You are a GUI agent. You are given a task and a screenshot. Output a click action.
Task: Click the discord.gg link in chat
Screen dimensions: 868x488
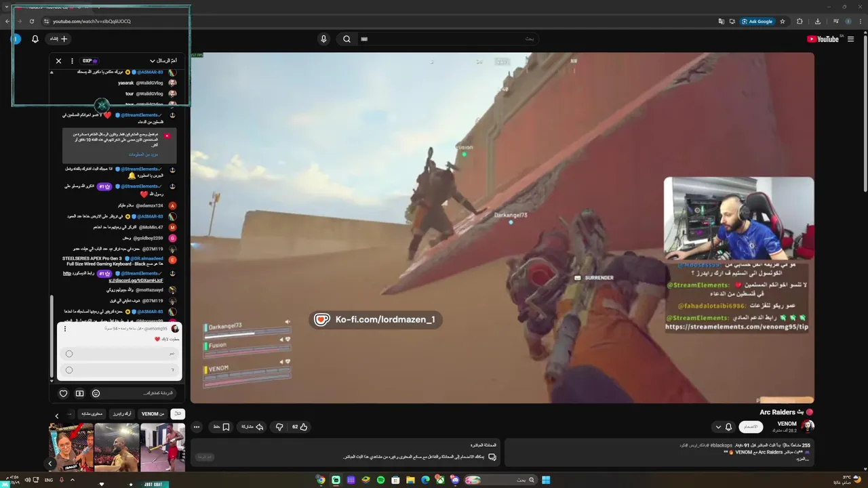136,281
